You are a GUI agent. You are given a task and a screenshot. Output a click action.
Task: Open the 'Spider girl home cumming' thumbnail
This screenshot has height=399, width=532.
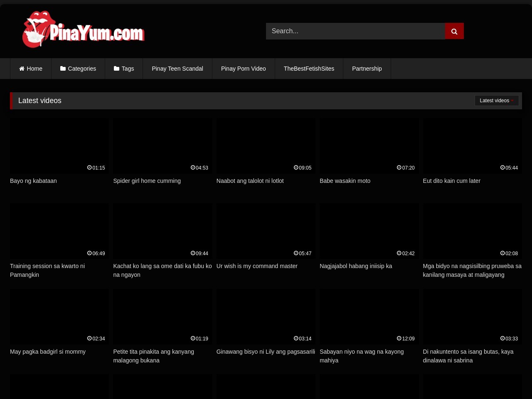point(163,146)
